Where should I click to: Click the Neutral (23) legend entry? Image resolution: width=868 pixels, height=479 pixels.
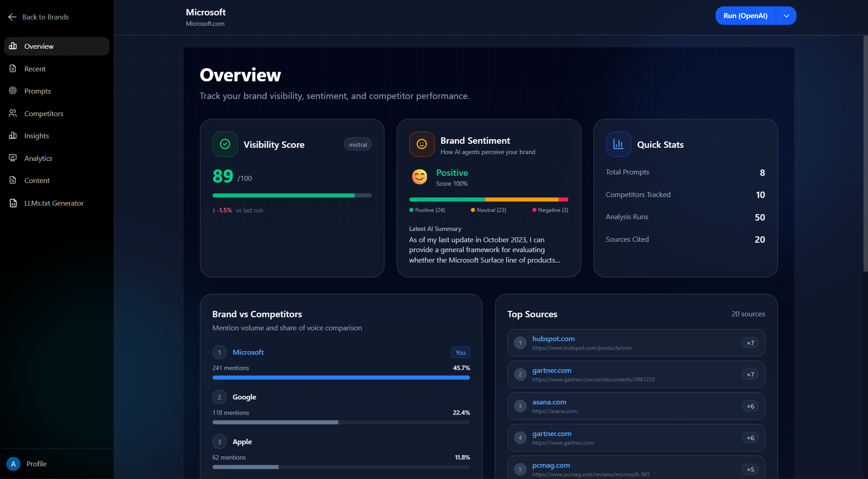(489, 210)
